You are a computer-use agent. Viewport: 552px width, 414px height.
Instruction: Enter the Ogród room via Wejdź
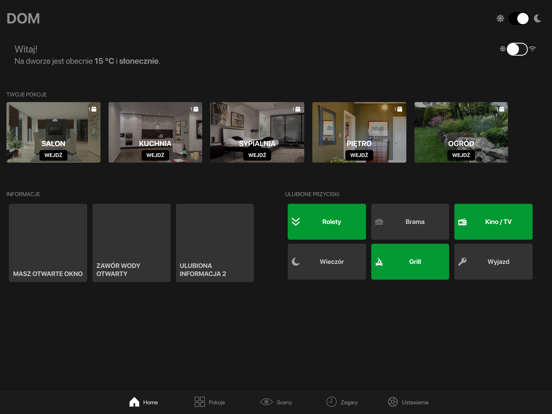pyautogui.click(x=461, y=155)
